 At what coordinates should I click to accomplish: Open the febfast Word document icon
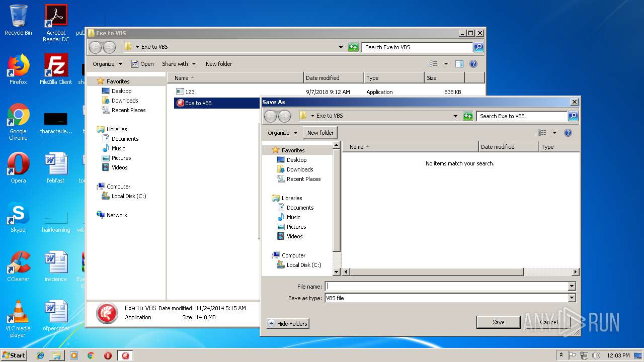(56, 168)
